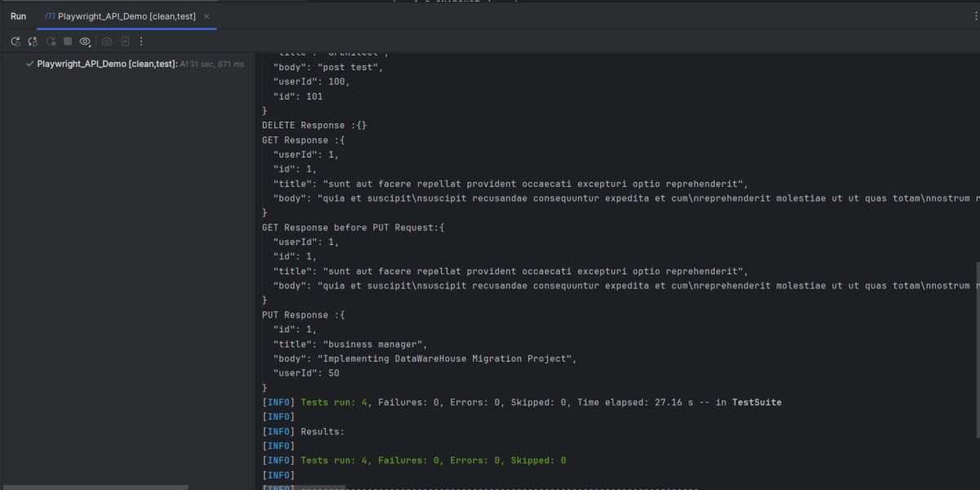Click the second rerun icon in Run toolbar
Viewport: 980px width, 490px height.
point(33,42)
